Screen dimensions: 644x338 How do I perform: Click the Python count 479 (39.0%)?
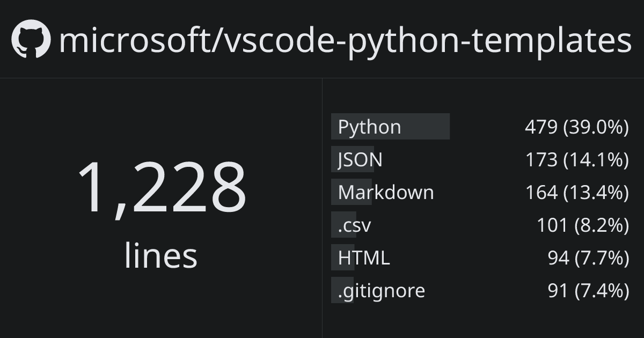click(x=576, y=127)
